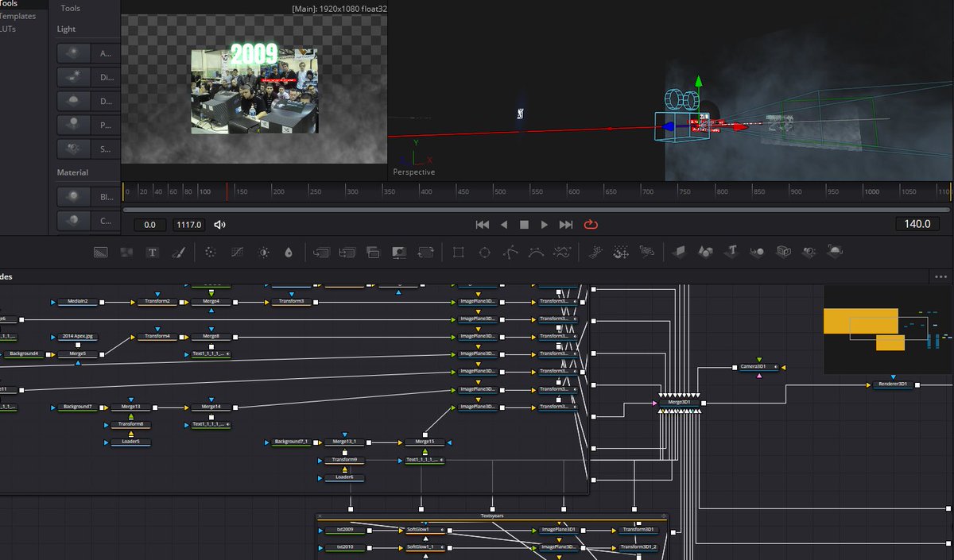Viewport: 954px width, 560px height.
Task: Open the Nodes panel options menu
Action: click(x=941, y=276)
